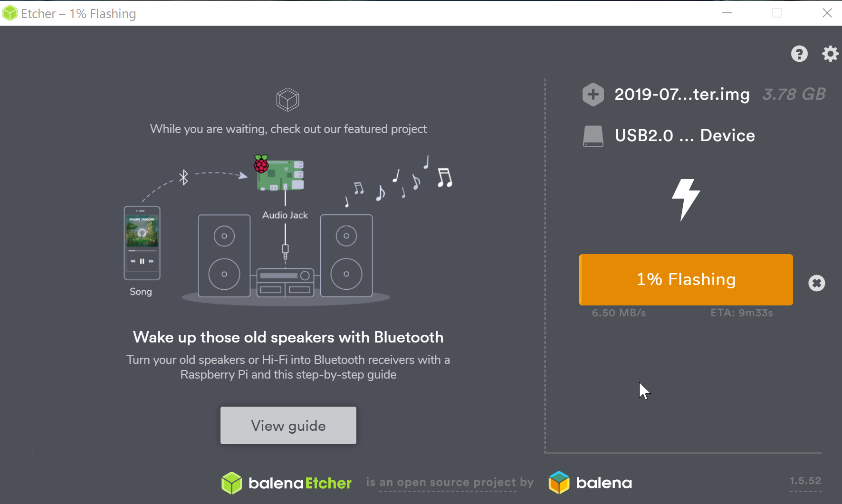Click the 2019-07...ter.img file name

click(682, 95)
